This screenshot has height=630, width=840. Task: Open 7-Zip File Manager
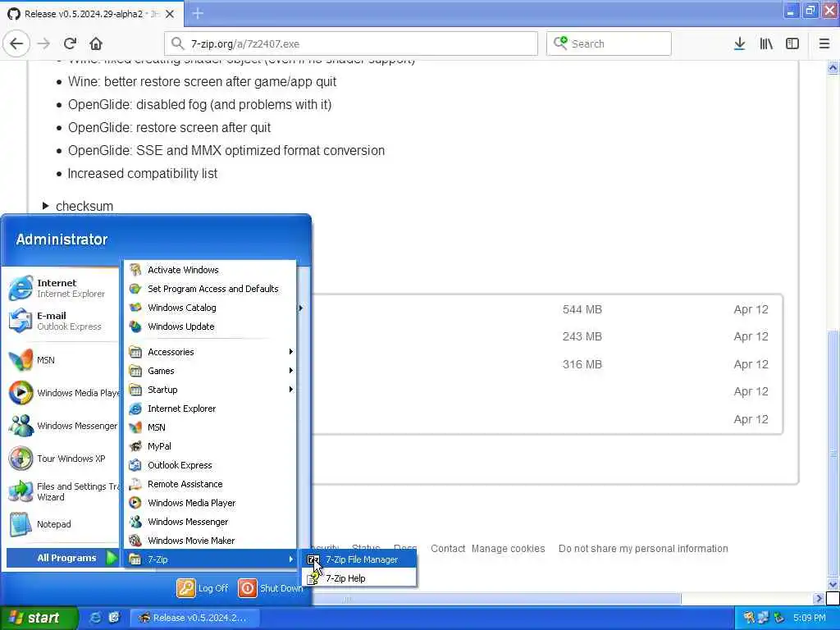[x=359, y=559]
